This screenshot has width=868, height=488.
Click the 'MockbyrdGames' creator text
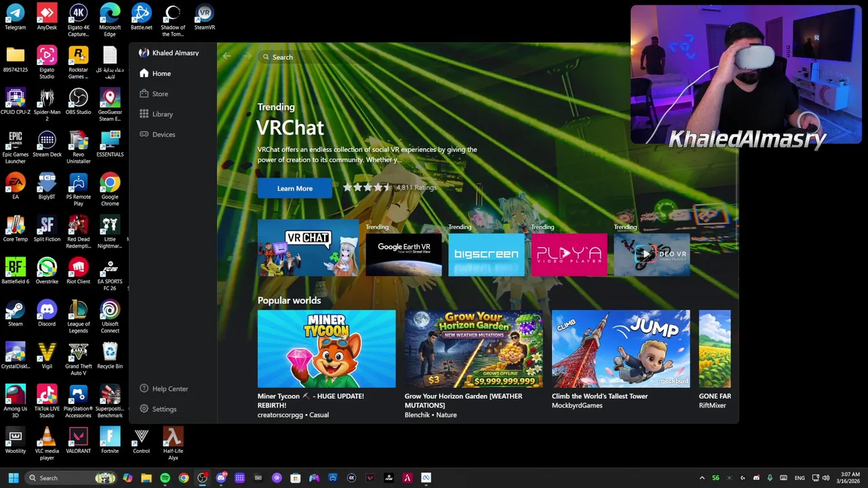tap(577, 405)
